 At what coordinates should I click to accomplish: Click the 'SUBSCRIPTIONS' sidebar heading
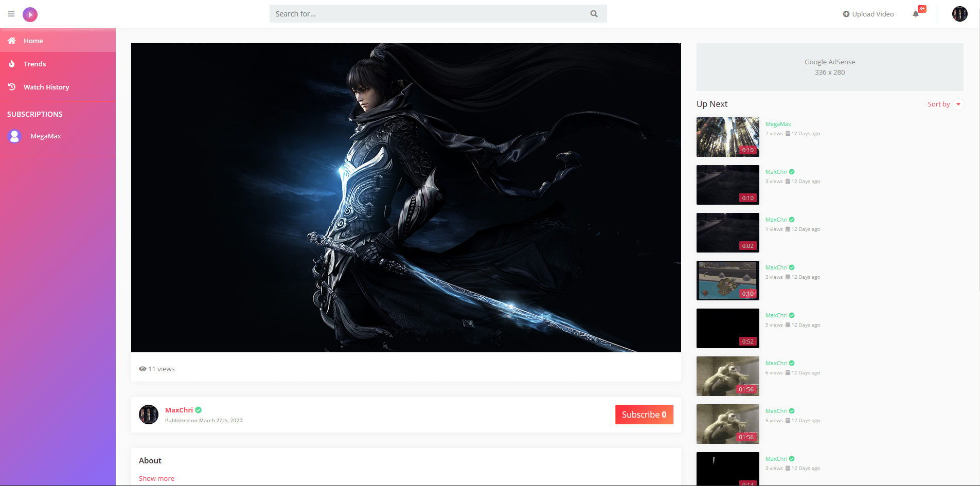pyautogui.click(x=35, y=114)
